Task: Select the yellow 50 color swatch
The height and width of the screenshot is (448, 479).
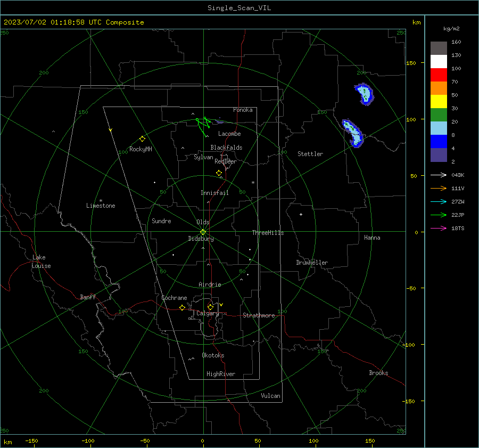Action: 439,101
